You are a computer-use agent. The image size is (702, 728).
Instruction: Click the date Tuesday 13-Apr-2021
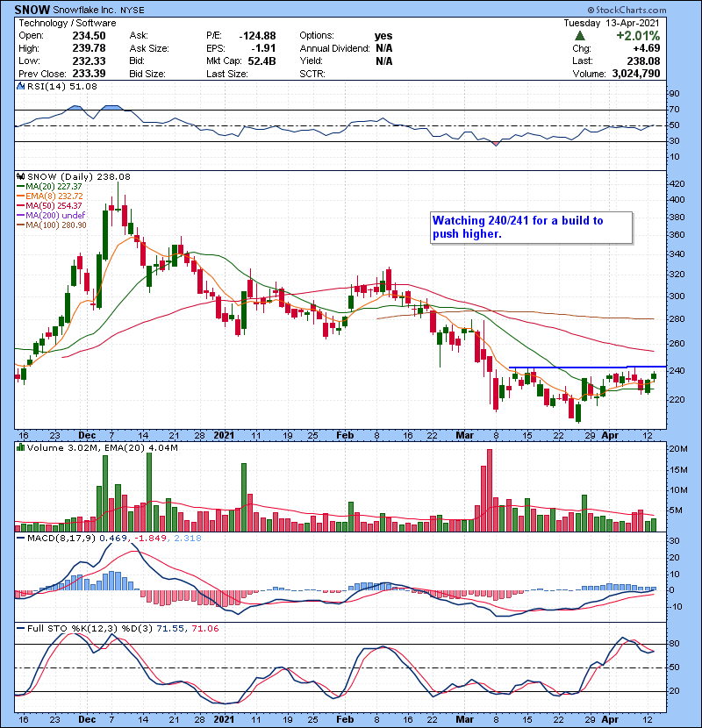tap(611, 23)
